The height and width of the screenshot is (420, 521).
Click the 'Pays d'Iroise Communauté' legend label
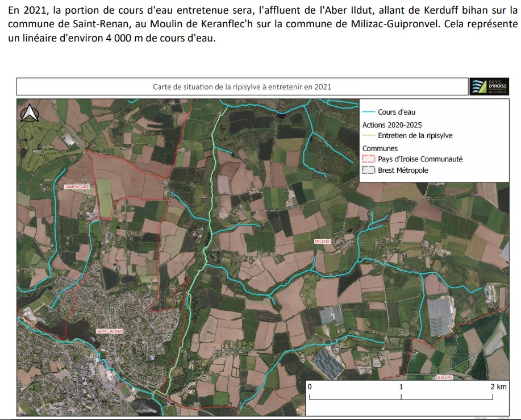[x=420, y=159]
